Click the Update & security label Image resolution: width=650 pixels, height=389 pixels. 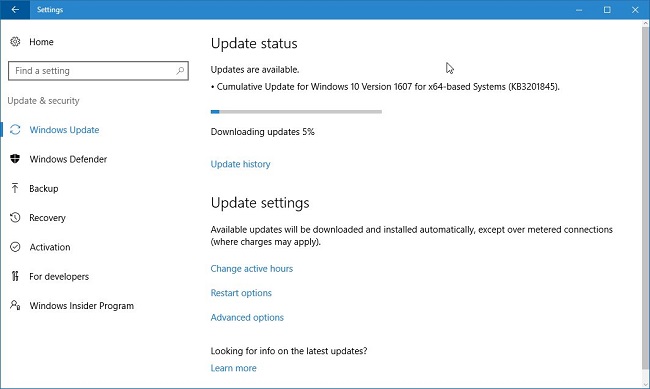[x=43, y=101]
